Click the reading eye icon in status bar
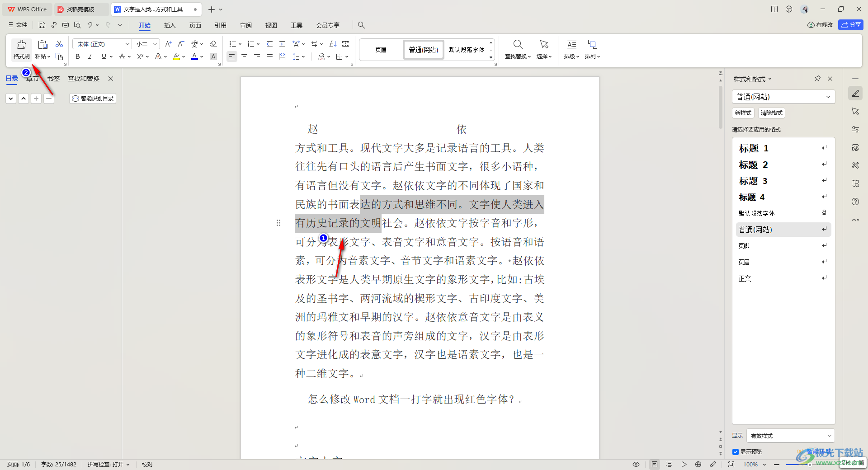This screenshot has height=470, width=868. 636,464
